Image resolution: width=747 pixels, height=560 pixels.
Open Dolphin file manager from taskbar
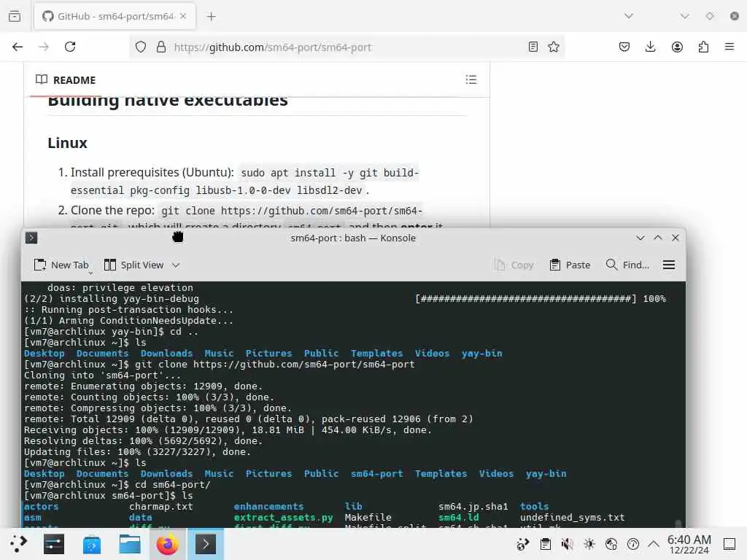click(130, 544)
